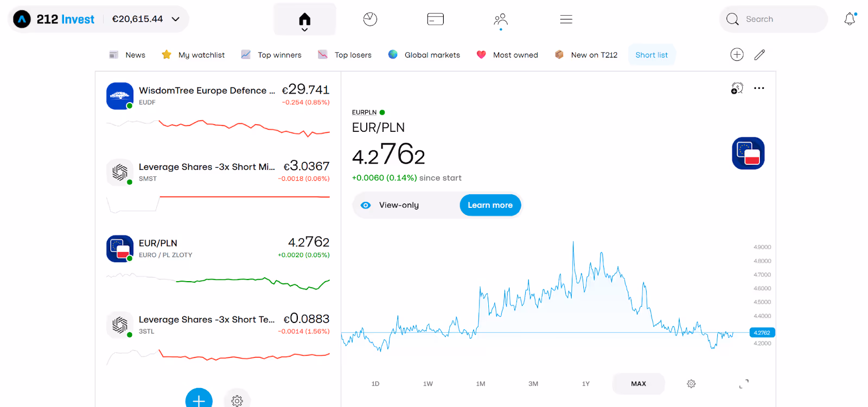The image size is (868, 407).
Task: Open the community people icon
Action: click(x=501, y=20)
